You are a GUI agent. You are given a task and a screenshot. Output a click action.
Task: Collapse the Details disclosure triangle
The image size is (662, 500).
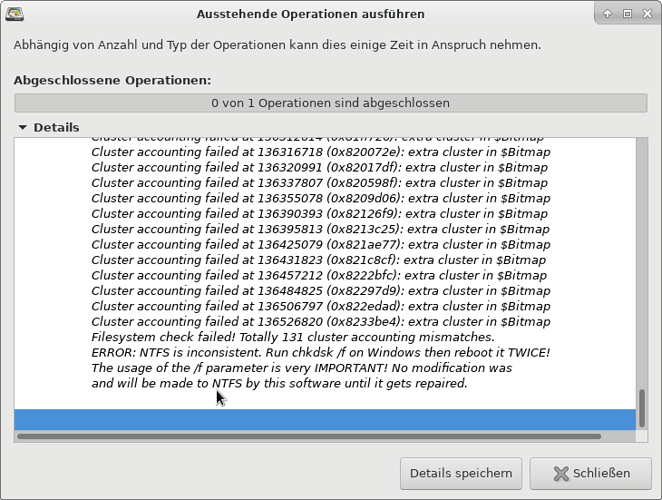22,127
